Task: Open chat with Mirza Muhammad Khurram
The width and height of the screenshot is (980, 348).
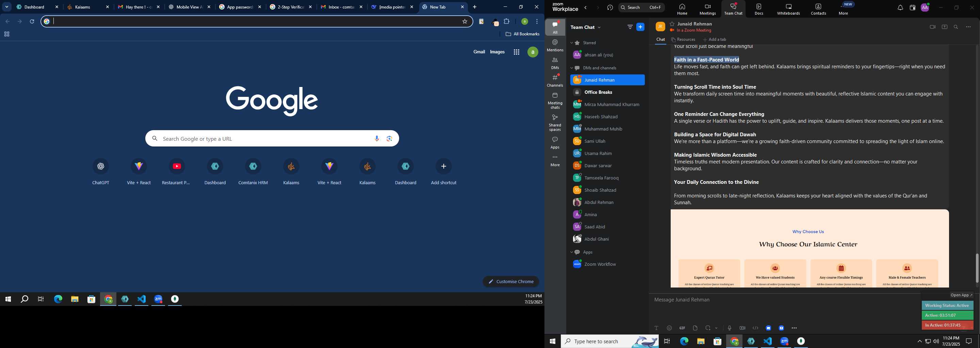Action: (x=607, y=104)
